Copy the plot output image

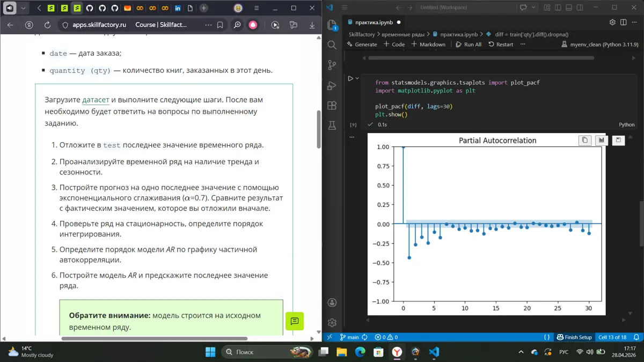click(585, 140)
